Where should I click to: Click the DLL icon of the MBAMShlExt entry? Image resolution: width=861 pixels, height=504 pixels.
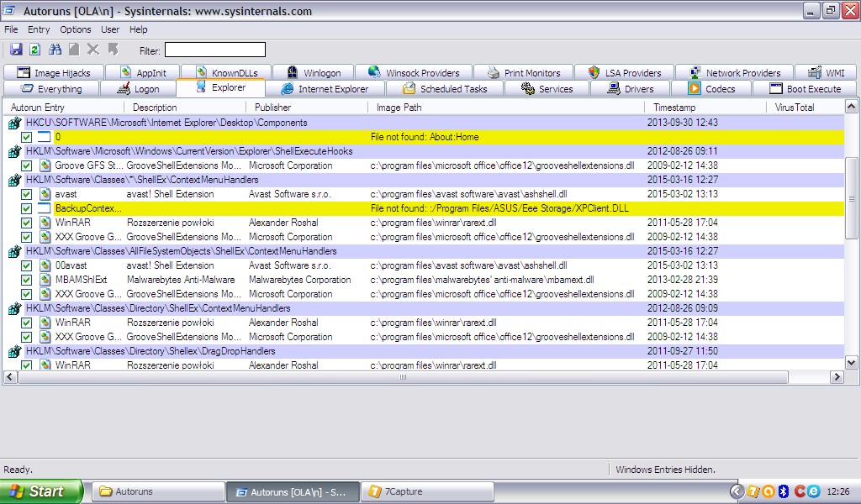[45, 280]
